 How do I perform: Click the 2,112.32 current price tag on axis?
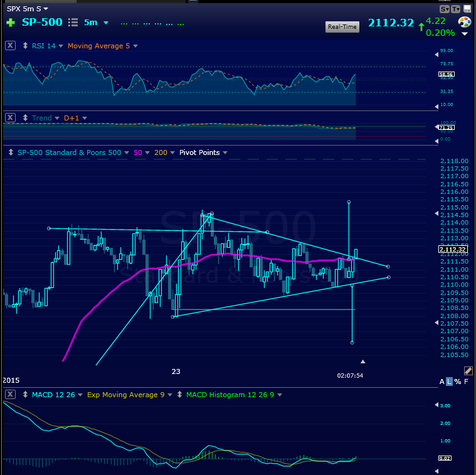pyautogui.click(x=452, y=249)
